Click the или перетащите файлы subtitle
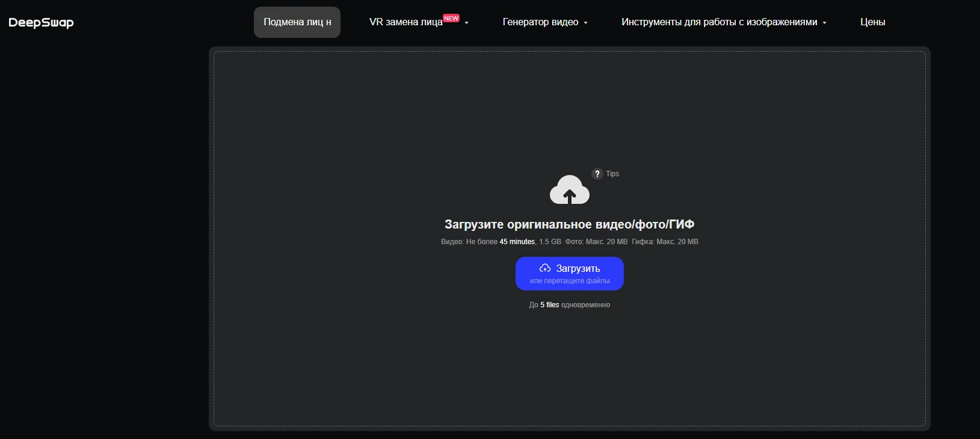 pos(570,281)
